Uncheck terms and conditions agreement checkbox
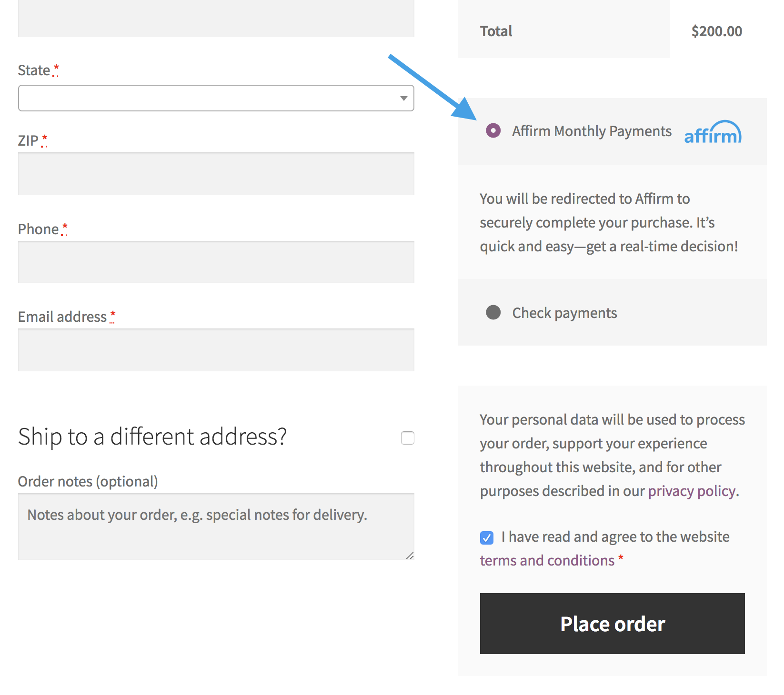The width and height of the screenshot is (784, 695). [487, 538]
